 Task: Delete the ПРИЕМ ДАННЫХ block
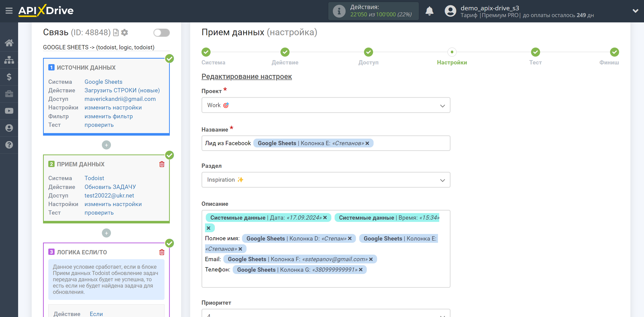pos(162,164)
